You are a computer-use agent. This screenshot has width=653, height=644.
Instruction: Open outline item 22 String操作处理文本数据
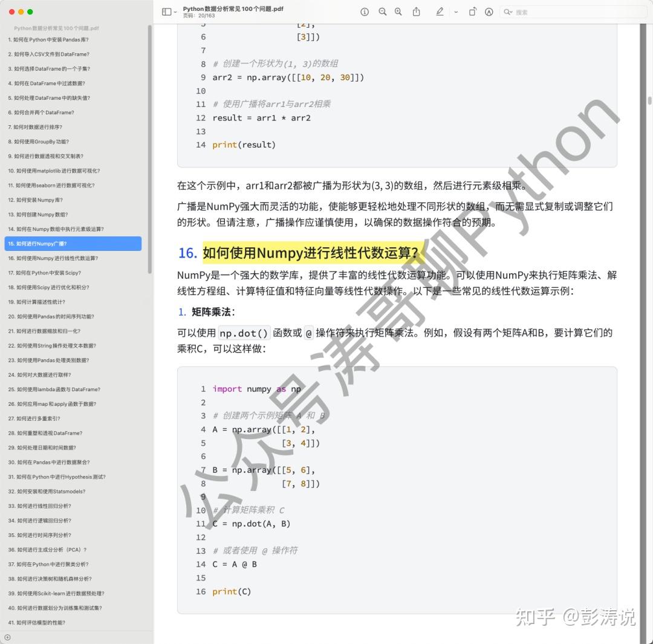52,346
